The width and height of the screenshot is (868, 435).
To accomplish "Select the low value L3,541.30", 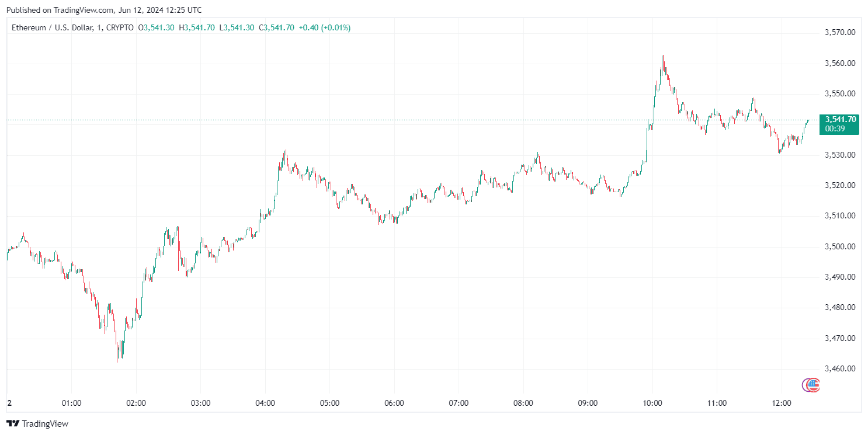I will click(237, 27).
